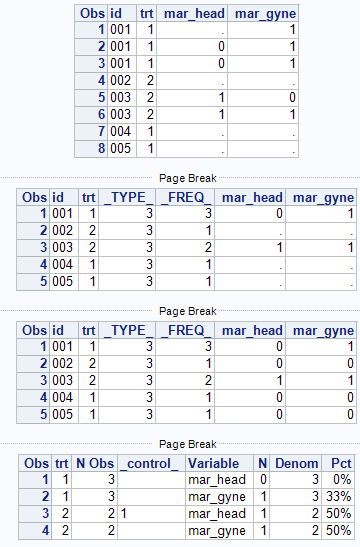The image size is (360, 547).
Task: Select the 33% cell in last table
Action: point(338,497)
